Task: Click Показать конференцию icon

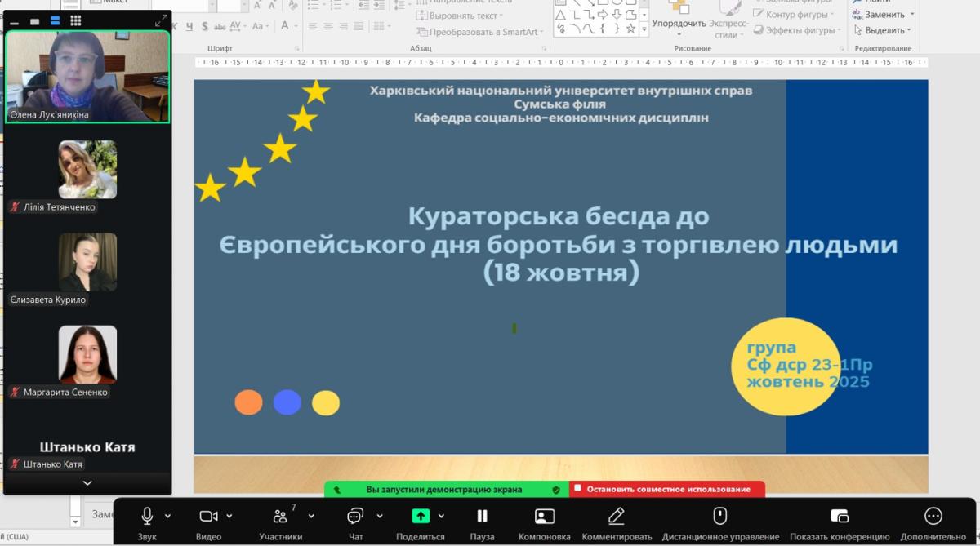Action: 839,516
